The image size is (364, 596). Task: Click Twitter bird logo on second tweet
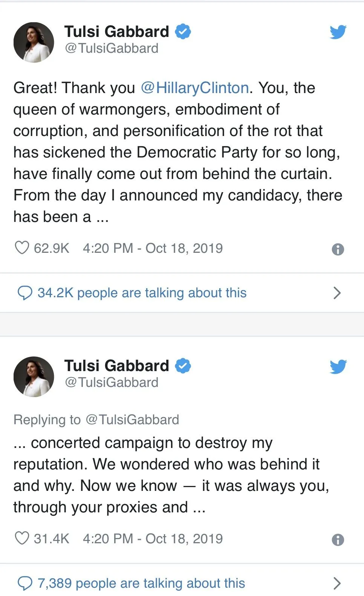point(338,366)
